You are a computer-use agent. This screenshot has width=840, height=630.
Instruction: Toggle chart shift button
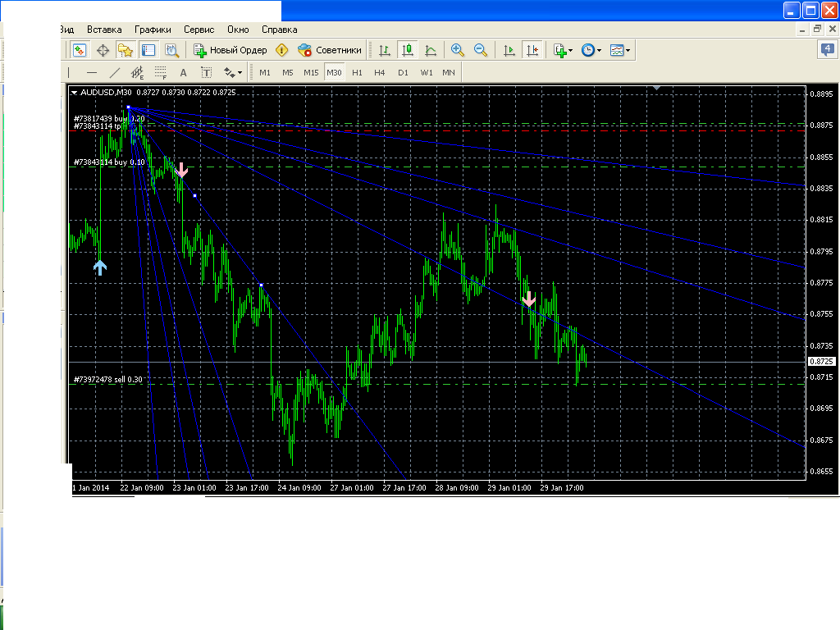point(533,50)
